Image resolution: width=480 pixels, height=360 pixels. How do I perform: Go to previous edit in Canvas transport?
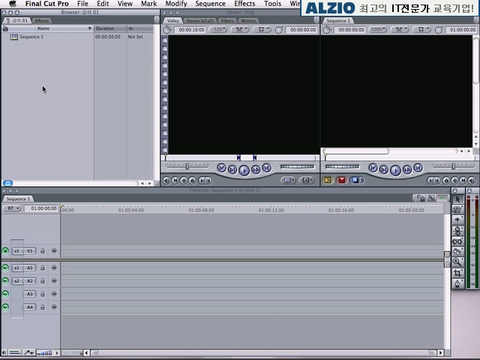click(373, 168)
